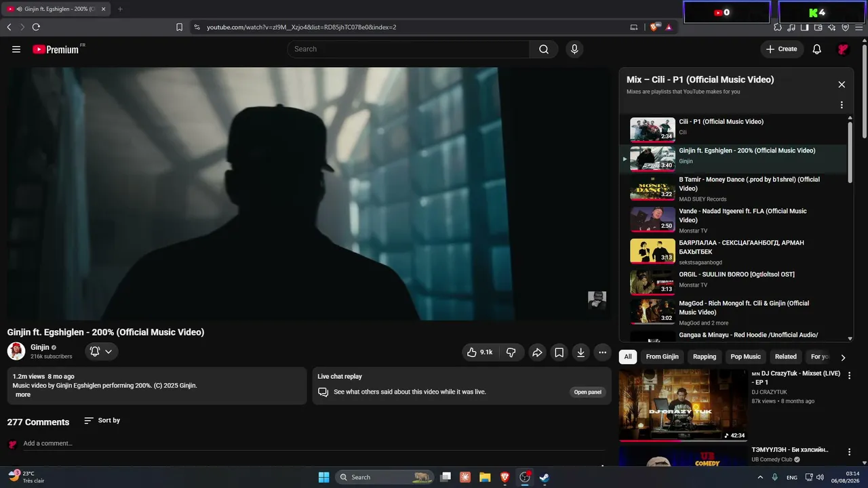Open browser extensions puzzle icon
Screen dimensions: 868x488
pyautogui.click(x=778, y=27)
